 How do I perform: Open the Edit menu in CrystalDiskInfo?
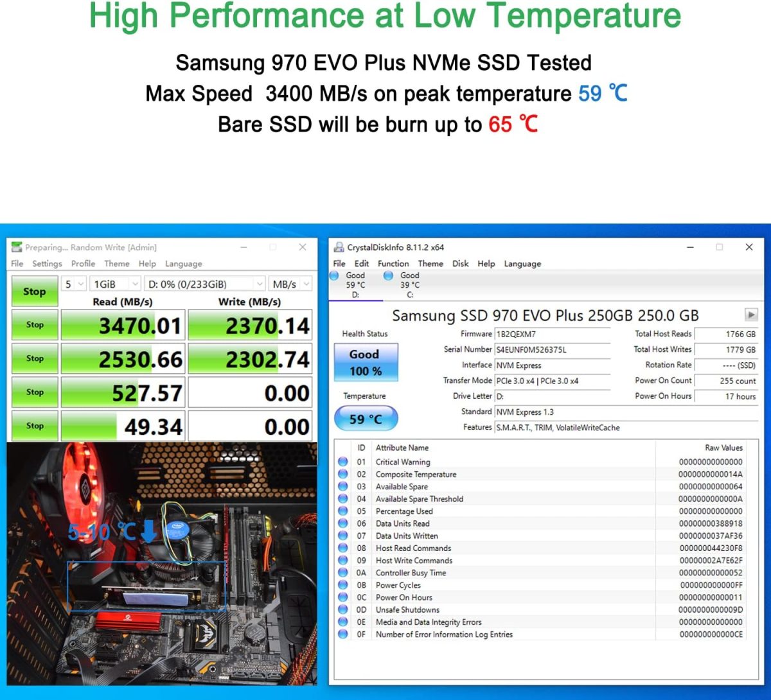[362, 263]
